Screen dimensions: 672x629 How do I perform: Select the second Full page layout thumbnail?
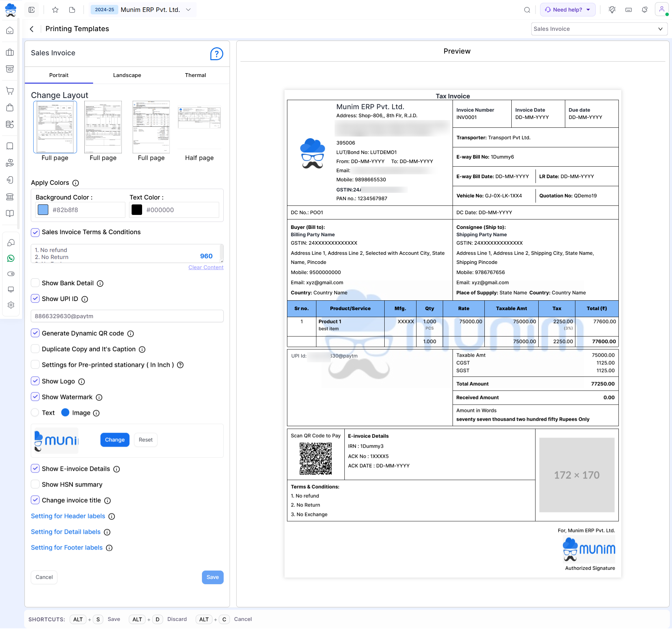pos(103,127)
